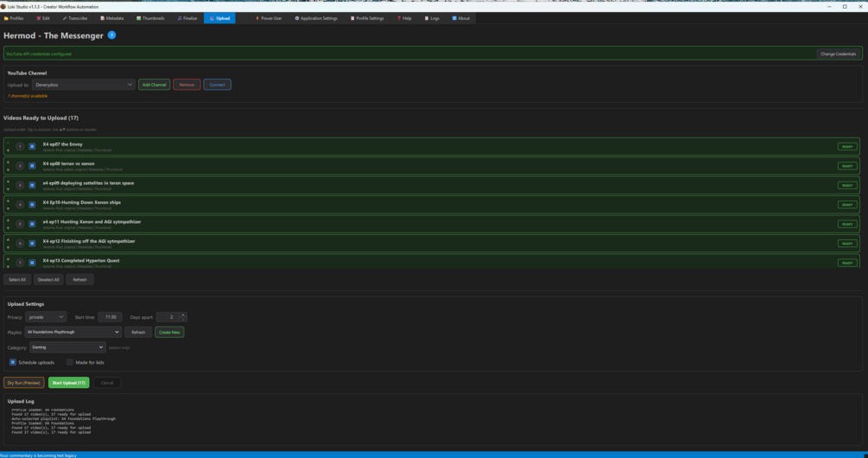The image size is (868, 458).
Task: Click the Cancel button
Action: 107,383
